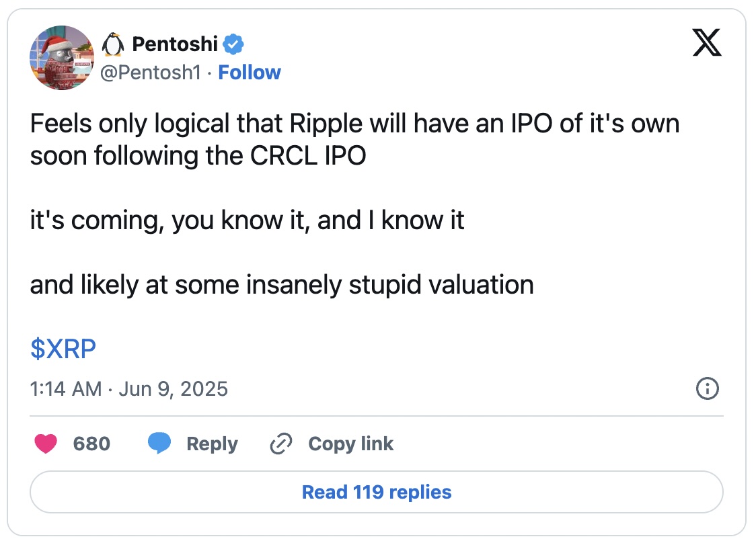Click the Copy link text
756x543 pixels.
point(351,444)
